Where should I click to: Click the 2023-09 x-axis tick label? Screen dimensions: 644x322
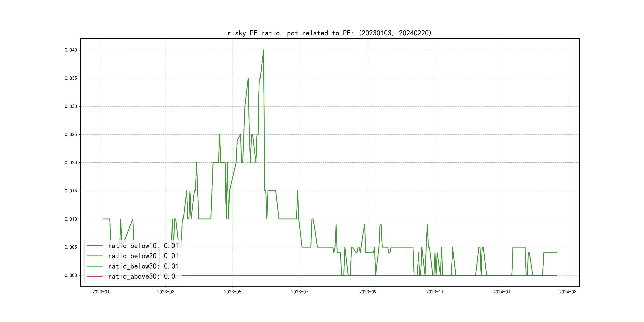pos(368,292)
